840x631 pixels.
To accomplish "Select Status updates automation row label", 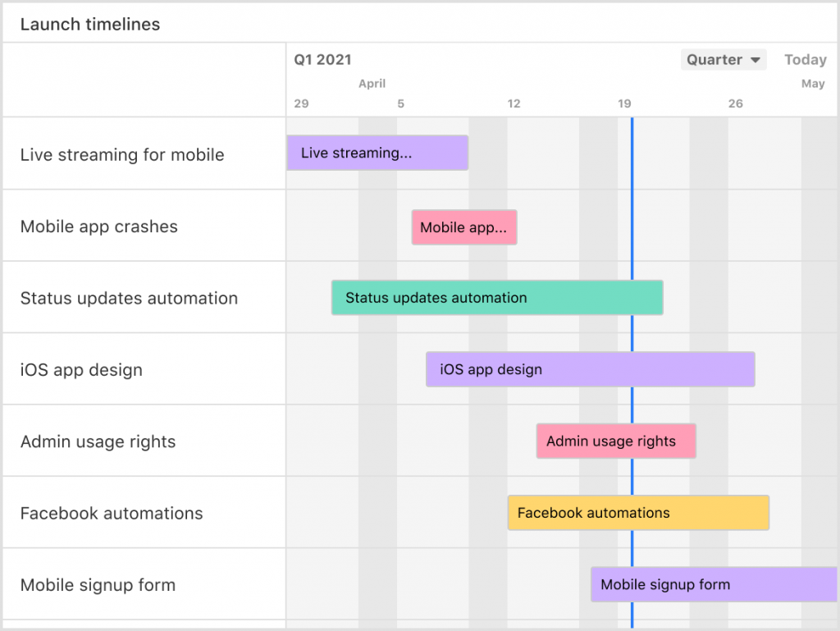I will [129, 299].
